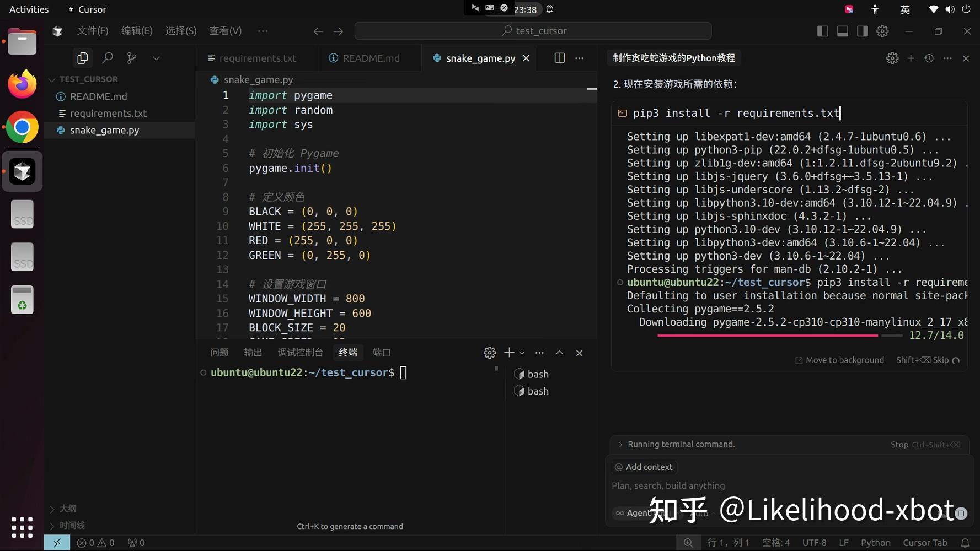Close the snake_game.py editor tab
Image resolution: width=980 pixels, height=551 pixels.
[x=526, y=58]
